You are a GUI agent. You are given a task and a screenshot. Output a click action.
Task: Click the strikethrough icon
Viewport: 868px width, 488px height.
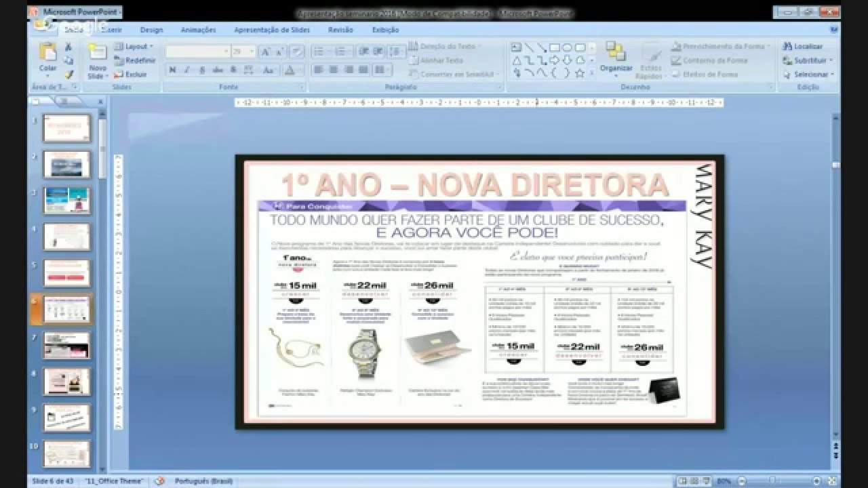click(218, 70)
